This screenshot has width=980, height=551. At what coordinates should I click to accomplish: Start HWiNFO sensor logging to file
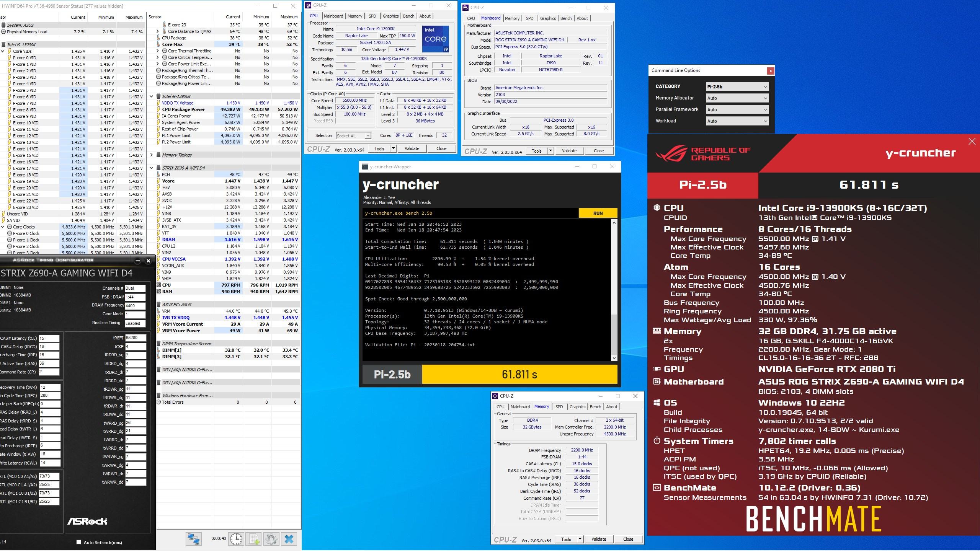tap(253, 539)
